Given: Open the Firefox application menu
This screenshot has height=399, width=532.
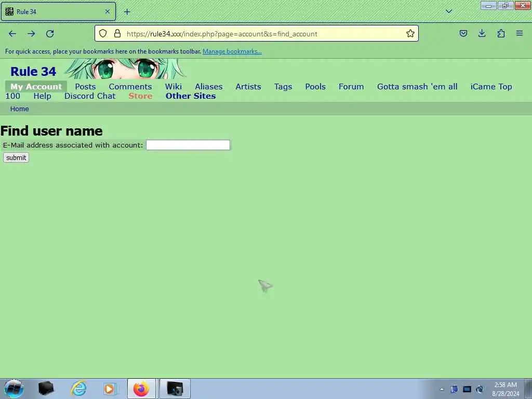Looking at the screenshot, I should (520, 33).
